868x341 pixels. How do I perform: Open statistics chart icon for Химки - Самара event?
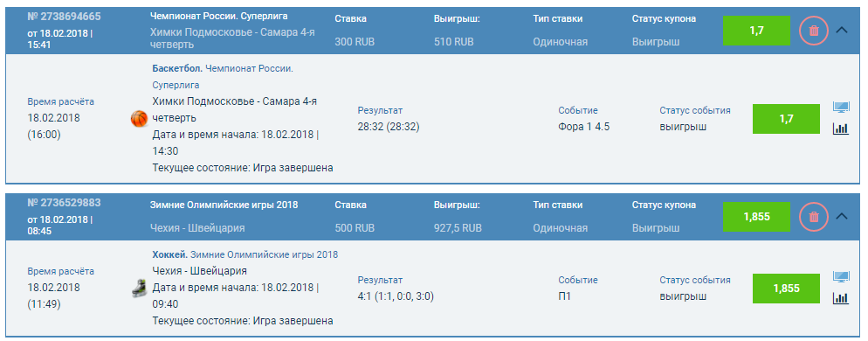coord(840,129)
